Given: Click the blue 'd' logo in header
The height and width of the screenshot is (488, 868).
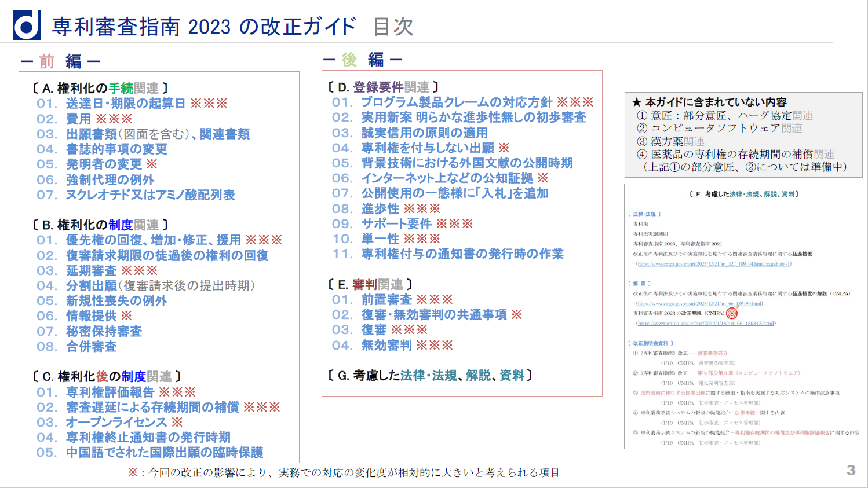Looking at the screenshot, I should 27,25.
